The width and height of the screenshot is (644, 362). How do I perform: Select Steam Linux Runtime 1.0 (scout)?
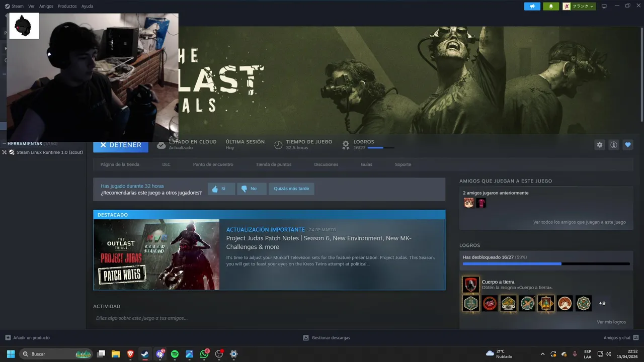pyautogui.click(x=49, y=152)
